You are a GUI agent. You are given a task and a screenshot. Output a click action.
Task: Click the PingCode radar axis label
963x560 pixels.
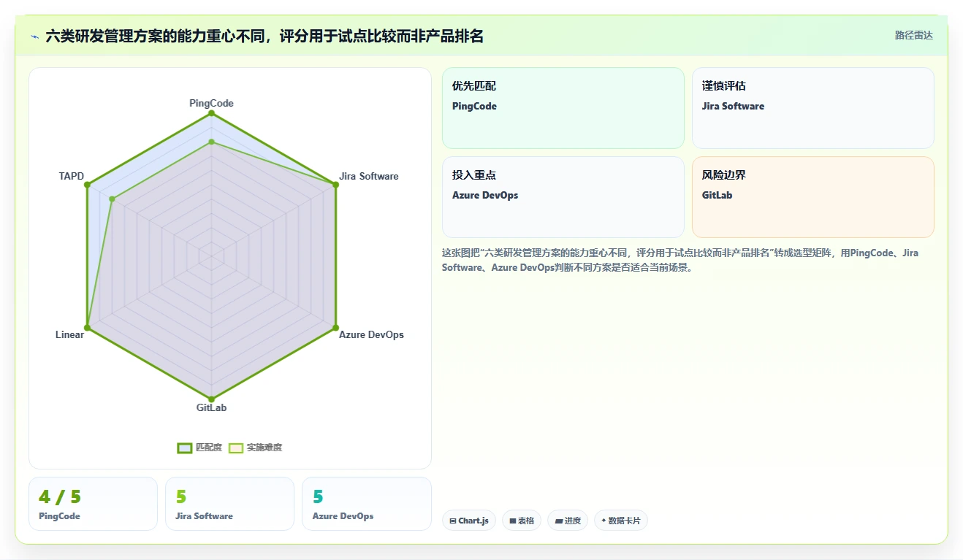(211, 103)
